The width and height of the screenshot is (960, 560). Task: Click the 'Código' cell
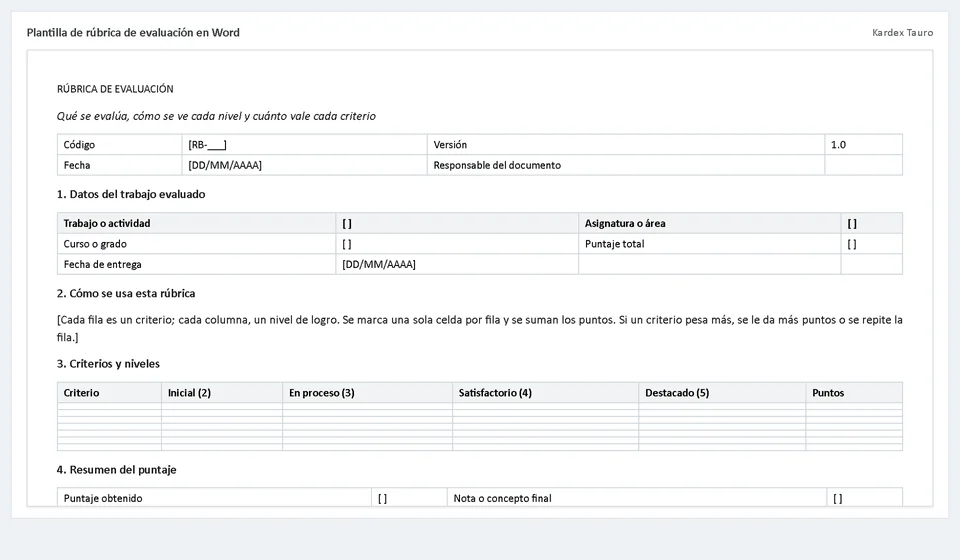pyautogui.click(x=119, y=144)
